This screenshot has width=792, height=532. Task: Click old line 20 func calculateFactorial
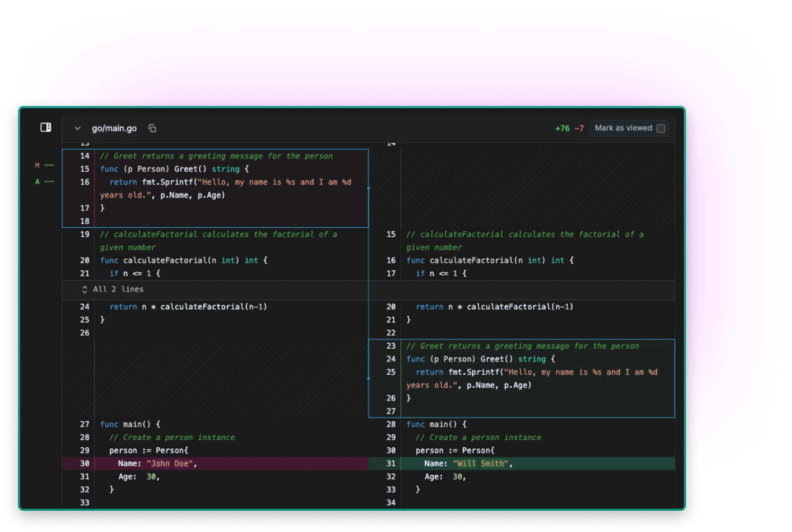point(184,261)
